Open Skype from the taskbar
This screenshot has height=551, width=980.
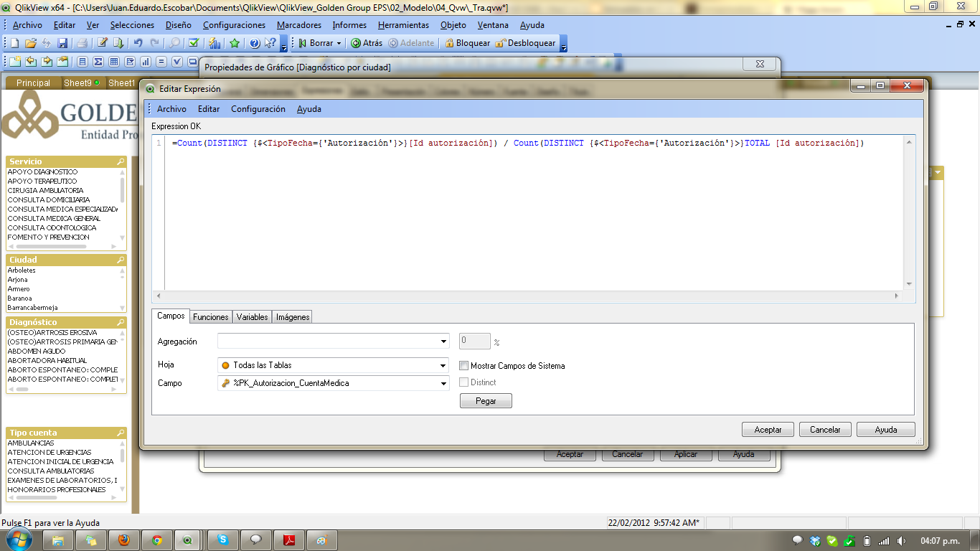tap(223, 540)
